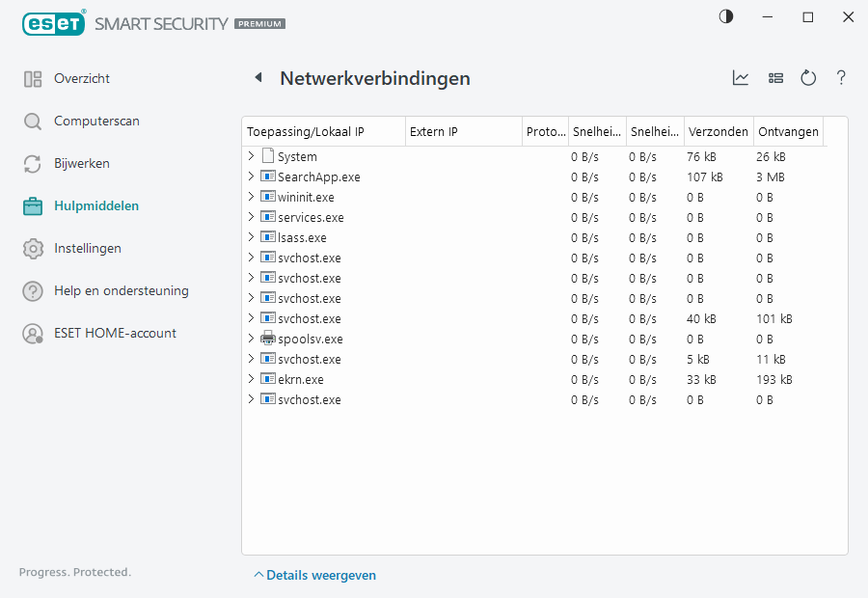The image size is (868, 598).
Task: Expand the ekrn.exe connection entry
Action: click(253, 379)
